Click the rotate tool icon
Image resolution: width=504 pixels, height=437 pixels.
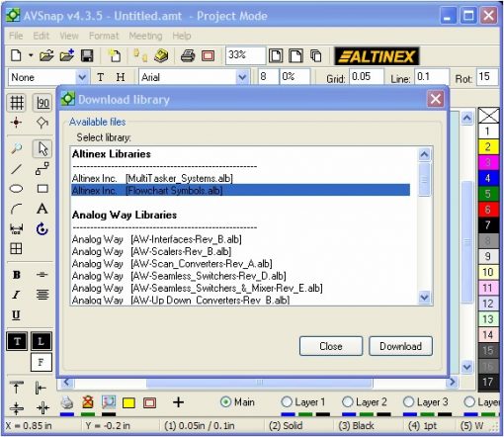pos(42,228)
